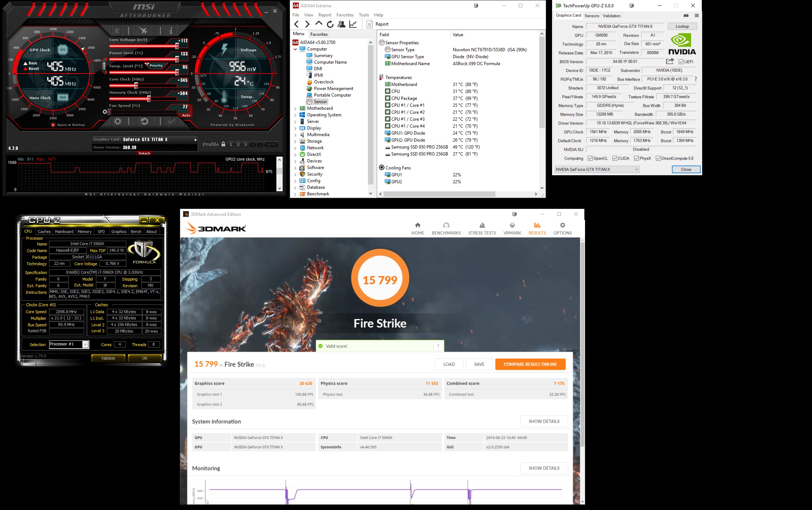The image size is (812, 510).
Task: Click the Bus Interface question mark in GPU-Z
Action: tap(696, 79)
